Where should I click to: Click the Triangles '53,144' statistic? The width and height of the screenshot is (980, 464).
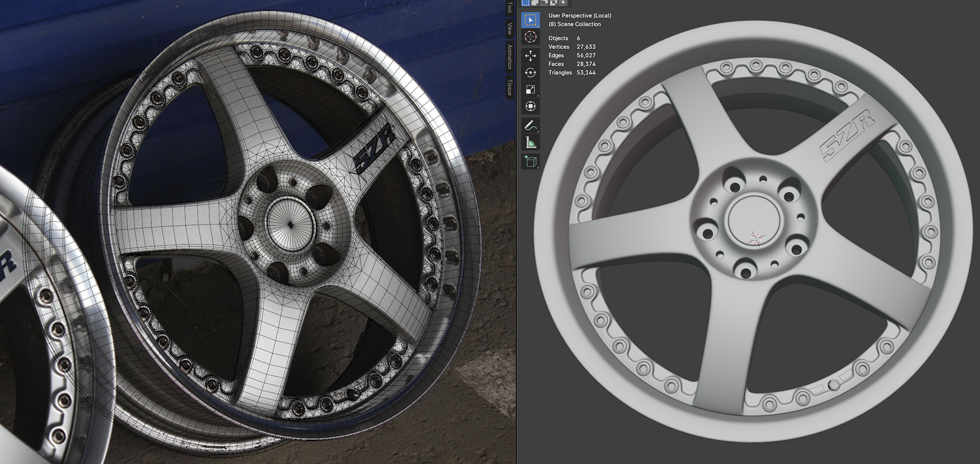pyautogui.click(x=586, y=73)
